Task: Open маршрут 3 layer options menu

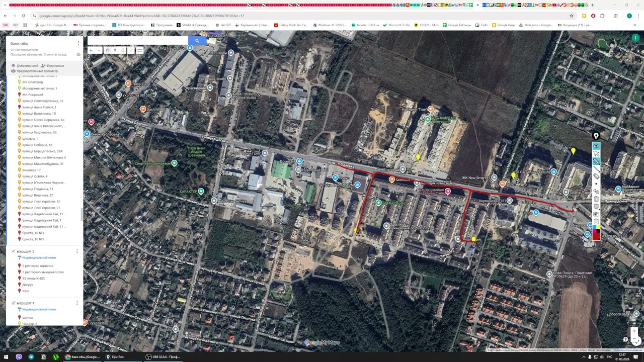Action: (x=77, y=251)
